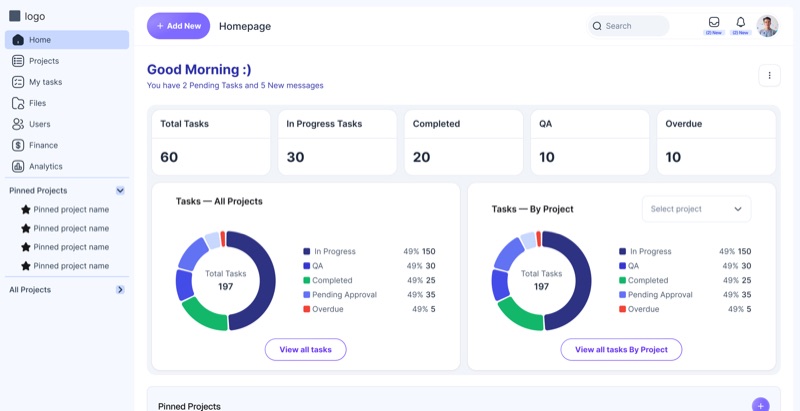Click In Progress swatch in All Projects legend

click(x=307, y=251)
